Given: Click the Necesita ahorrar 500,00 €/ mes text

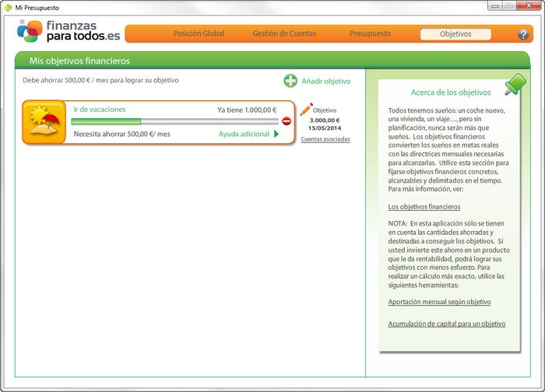Looking at the screenshot, I should pos(121,134).
